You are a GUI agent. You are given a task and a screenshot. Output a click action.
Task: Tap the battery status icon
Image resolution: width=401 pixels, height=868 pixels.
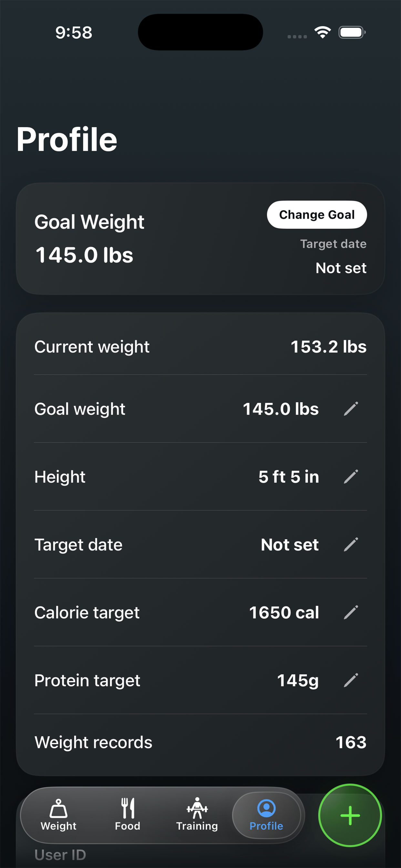point(352,32)
